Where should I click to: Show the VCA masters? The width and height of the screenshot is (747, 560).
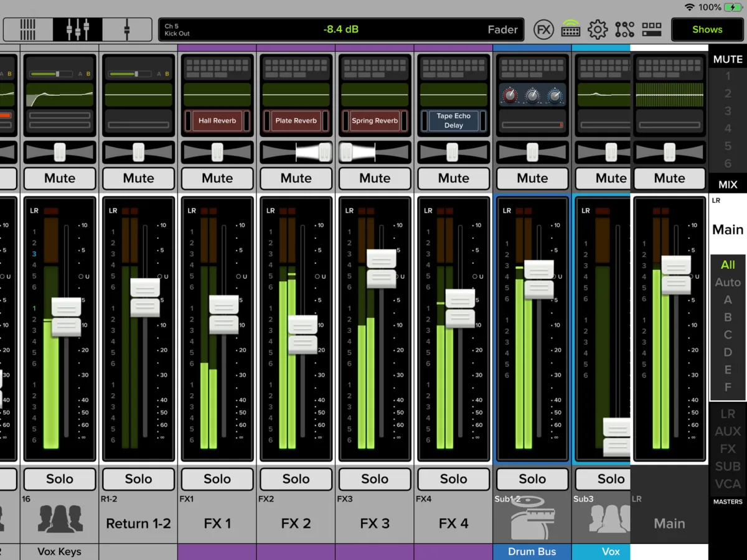728,483
